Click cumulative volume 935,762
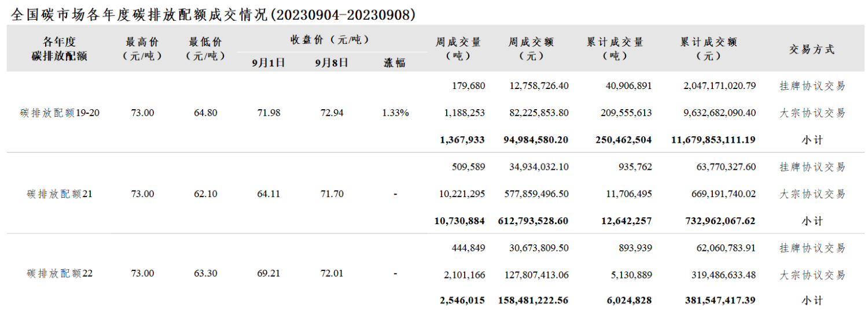Viewport: 868px width, 312px height. [x=635, y=167]
